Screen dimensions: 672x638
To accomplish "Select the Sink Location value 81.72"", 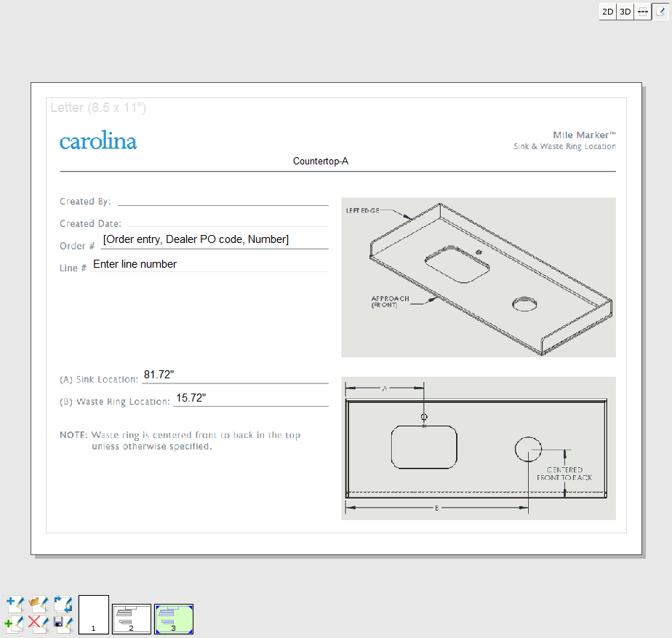I will coord(159,375).
